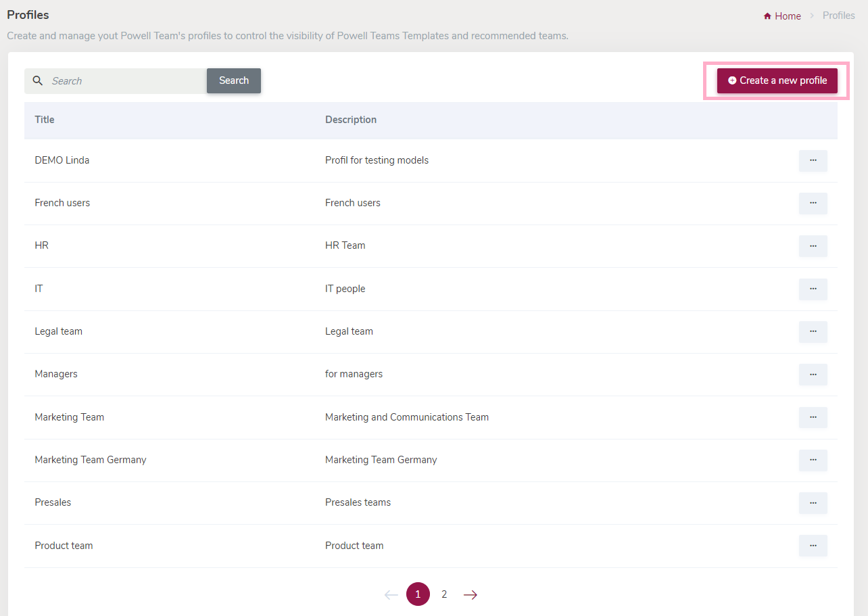
Task: Select Marketing Team Germany profile title
Action: tap(91, 460)
